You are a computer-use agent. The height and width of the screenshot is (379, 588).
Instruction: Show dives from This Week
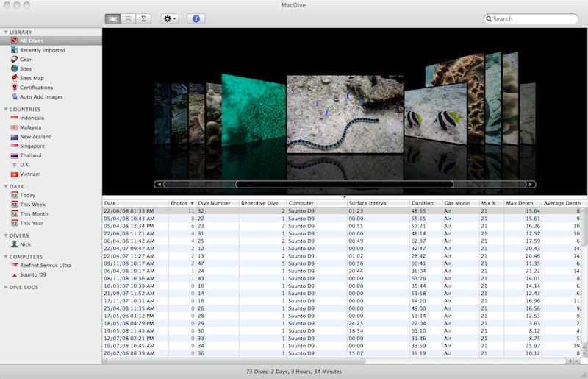(x=32, y=205)
